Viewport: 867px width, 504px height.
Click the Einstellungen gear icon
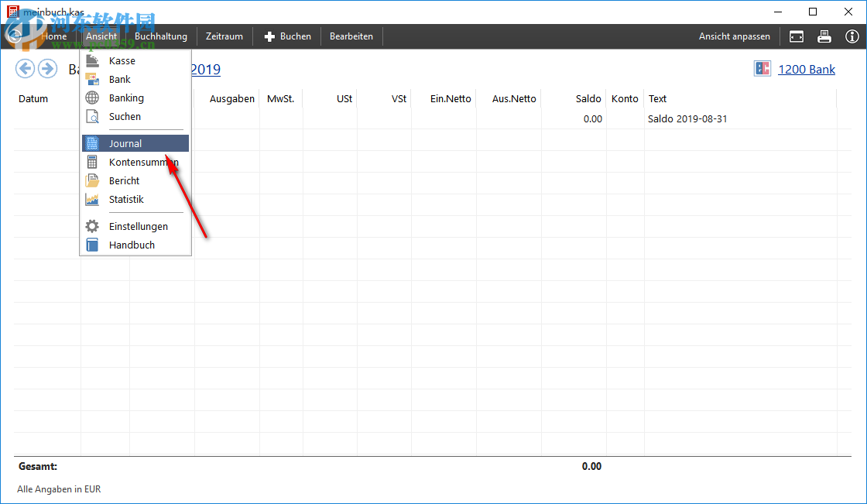(92, 226)
